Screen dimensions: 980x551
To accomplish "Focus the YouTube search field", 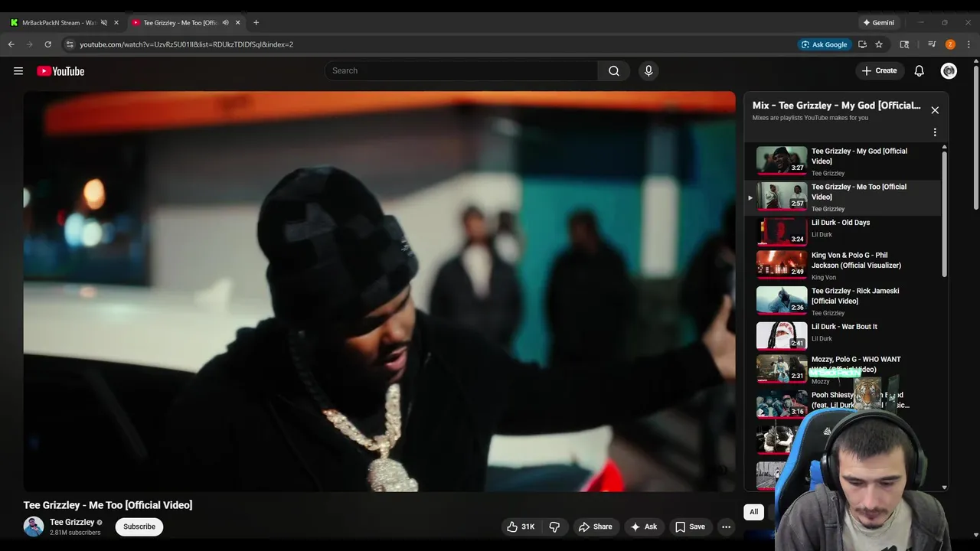I will (462, 71).
